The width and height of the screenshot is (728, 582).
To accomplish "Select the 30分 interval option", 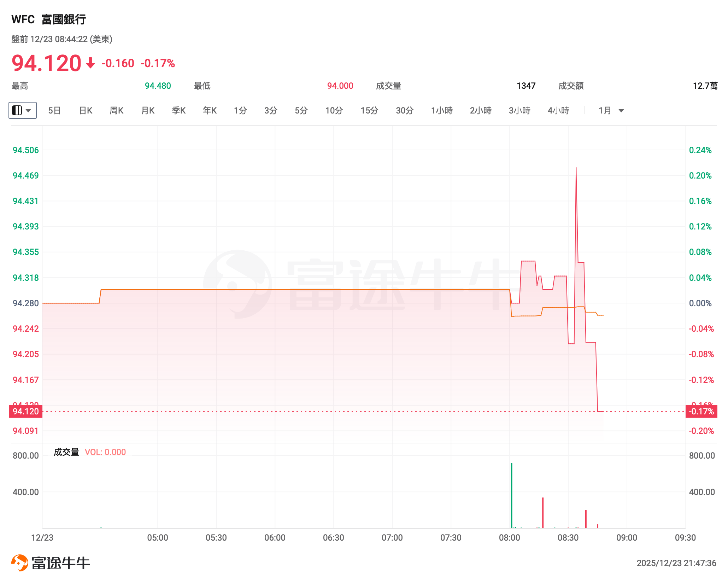I will pos(405,111).
